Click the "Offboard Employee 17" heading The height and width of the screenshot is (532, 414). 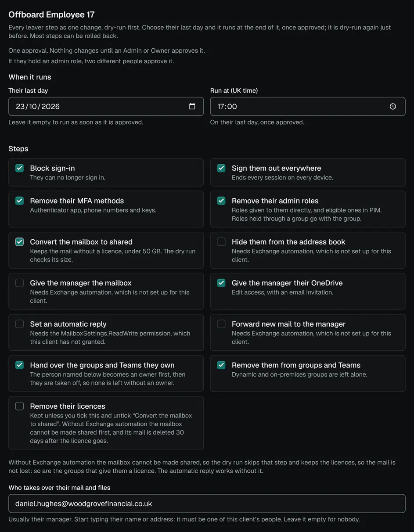click(52, 14)
